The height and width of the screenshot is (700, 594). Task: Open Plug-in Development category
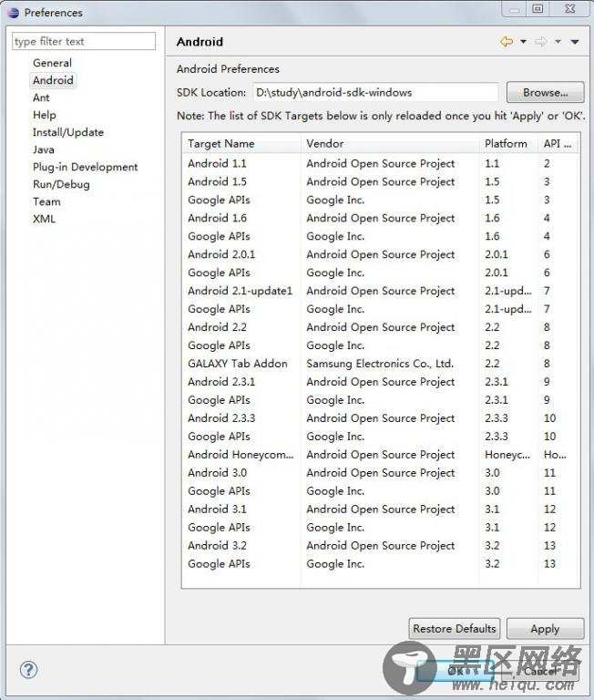tap(85, 167)
